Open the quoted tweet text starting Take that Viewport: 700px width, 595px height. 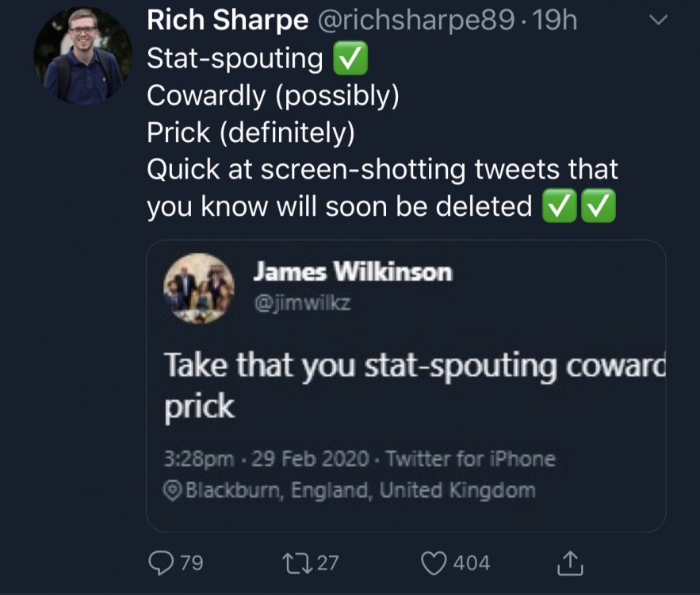click(412, 367)
